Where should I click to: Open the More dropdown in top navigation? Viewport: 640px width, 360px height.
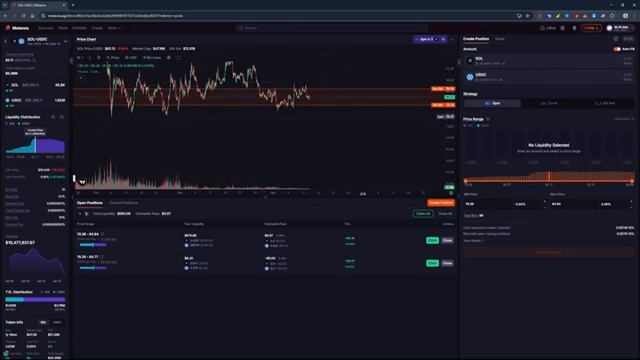(x=114, y=28)
